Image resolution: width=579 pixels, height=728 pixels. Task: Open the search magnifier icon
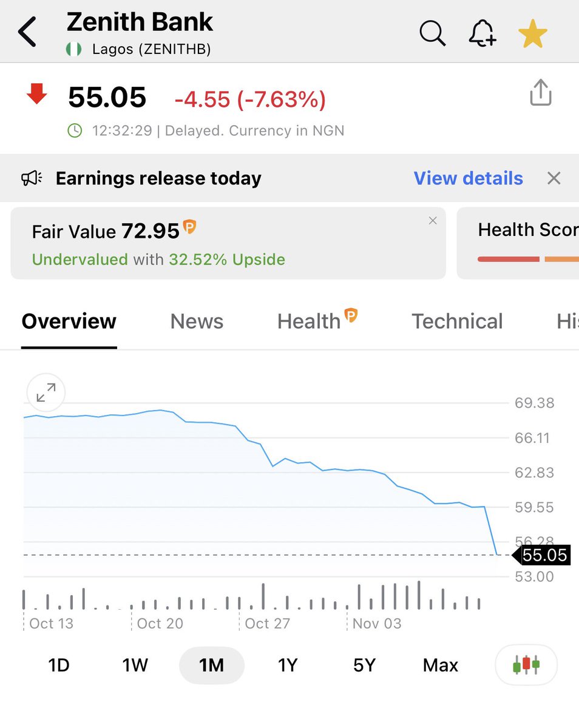[433, 32]
